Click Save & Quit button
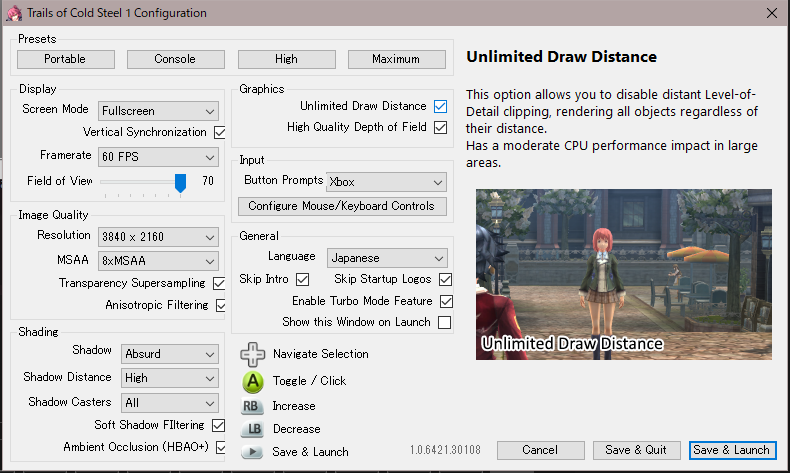790x473 pixels. click(x=636, y=450)
